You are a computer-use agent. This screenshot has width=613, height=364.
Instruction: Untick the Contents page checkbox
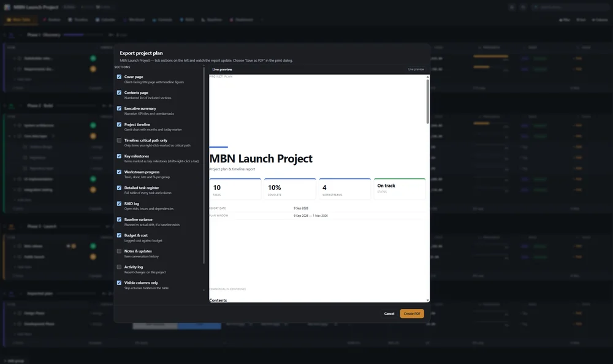click(x=120, y=93)
